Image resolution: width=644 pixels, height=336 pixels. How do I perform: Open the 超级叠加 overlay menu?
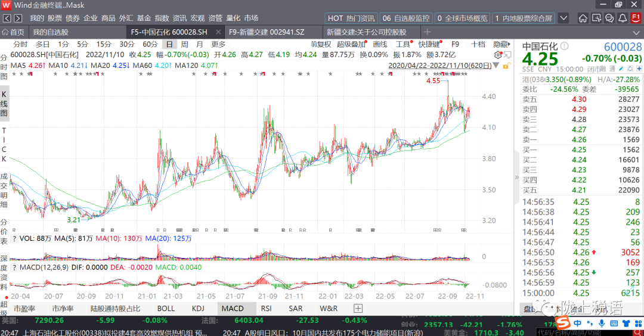tap(352, 44)
